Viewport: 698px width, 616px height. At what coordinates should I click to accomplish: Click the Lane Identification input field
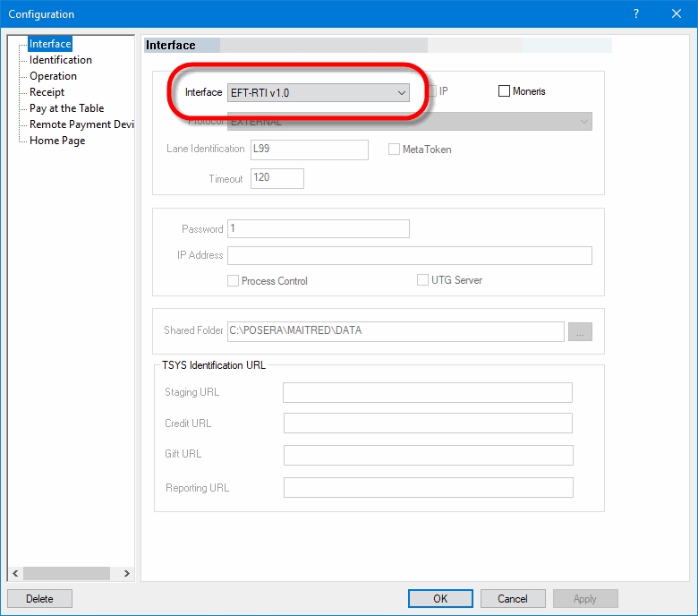point(309,150)
